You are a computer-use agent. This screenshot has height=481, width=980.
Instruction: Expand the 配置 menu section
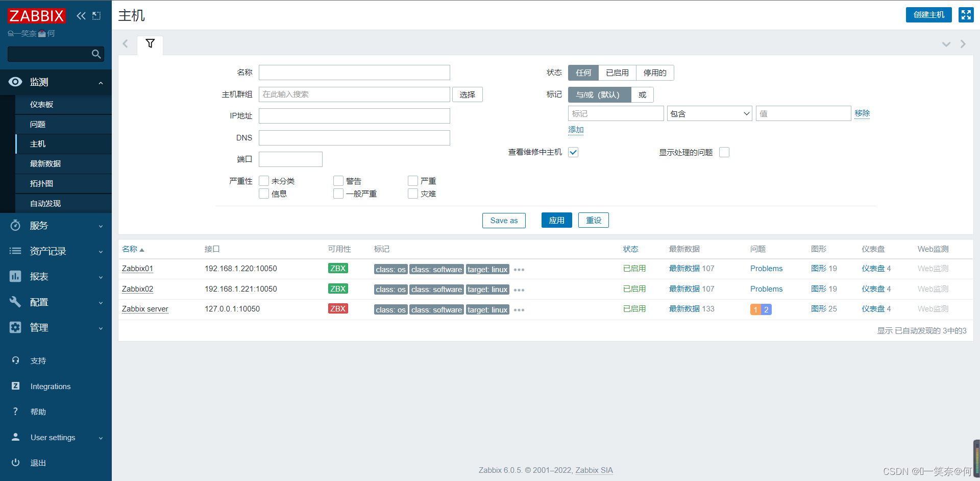(x=101, y=303)
